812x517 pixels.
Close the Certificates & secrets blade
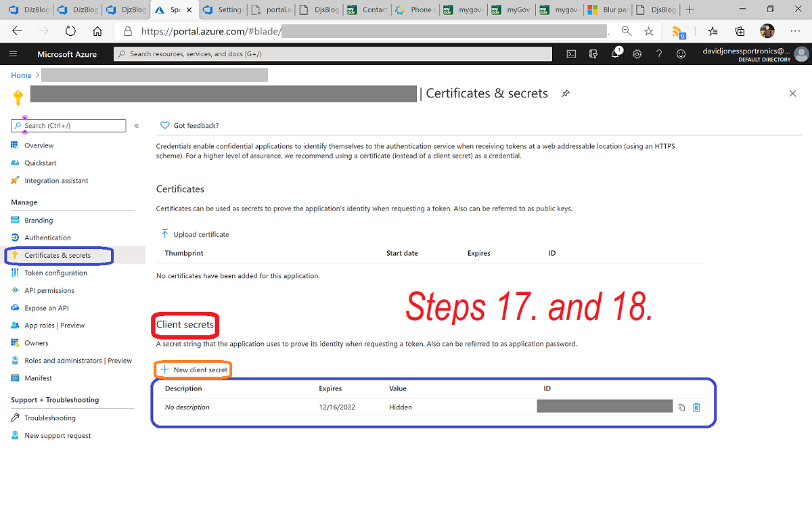coord(793,93)
